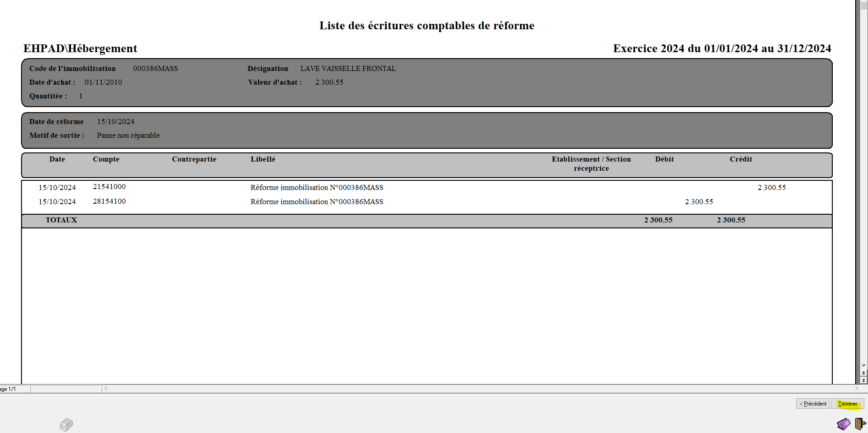The height and width of the screenshot is (433, 868).
Task: Click the grayed card file box icon
Action: (66, 425)
